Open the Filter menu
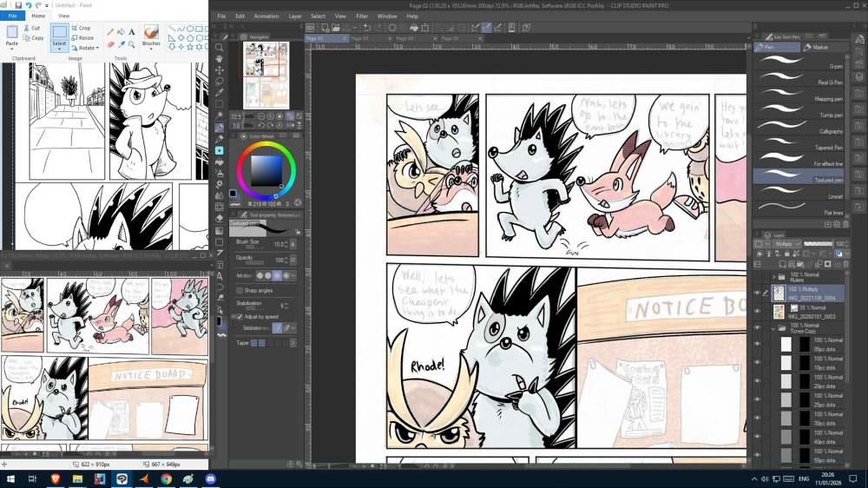Viewport: 868px width, 488px height. [362, 16]
